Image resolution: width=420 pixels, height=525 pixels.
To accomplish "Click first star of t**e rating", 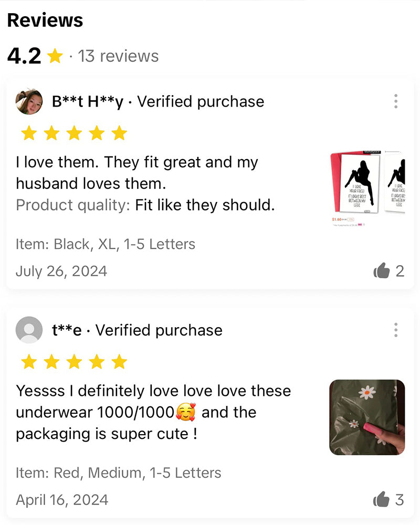I will pyautogui.click(x=29, y=362).
